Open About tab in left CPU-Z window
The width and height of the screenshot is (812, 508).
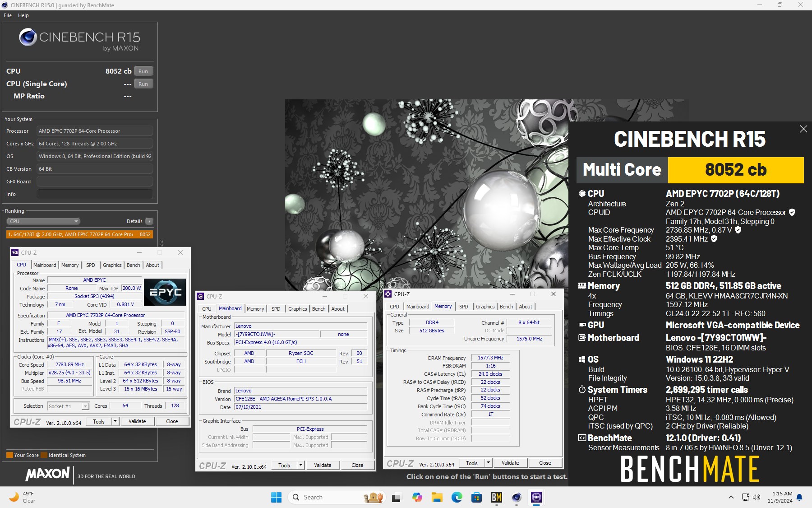coord(152,265)
